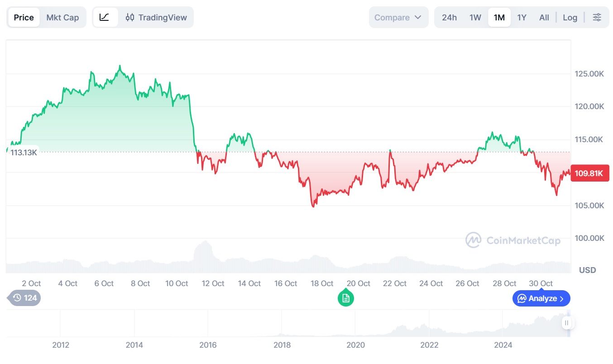Open the Compare dropdown
The height and width of the screenshot is (364, 613).
[398, 18]
